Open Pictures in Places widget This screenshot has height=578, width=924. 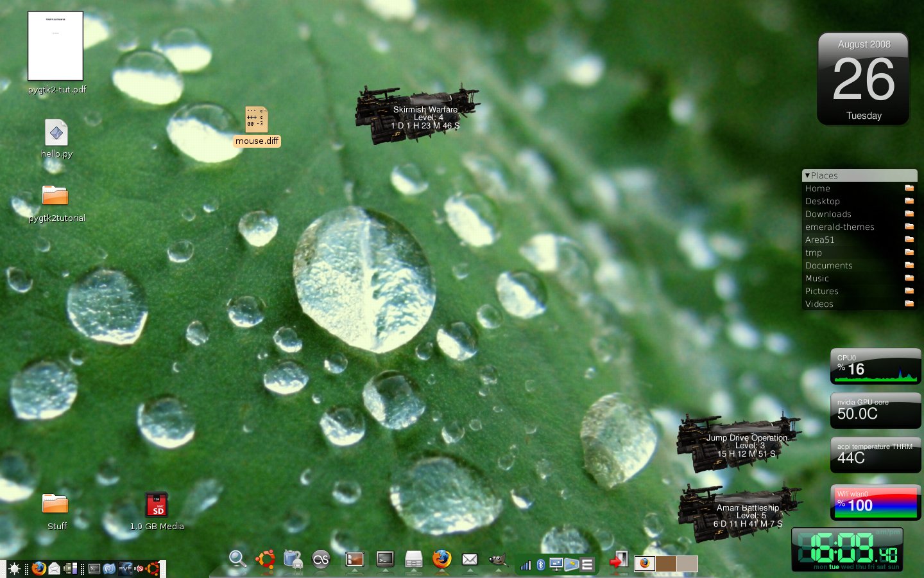[x=859, y=291]
